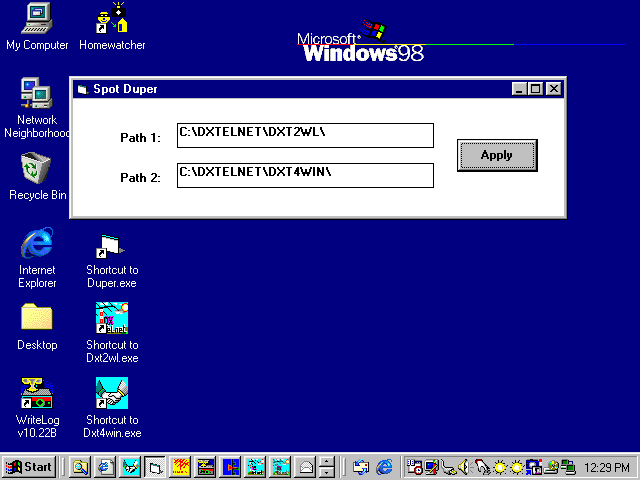Select the Recycle Bin icon

(37, 176)
